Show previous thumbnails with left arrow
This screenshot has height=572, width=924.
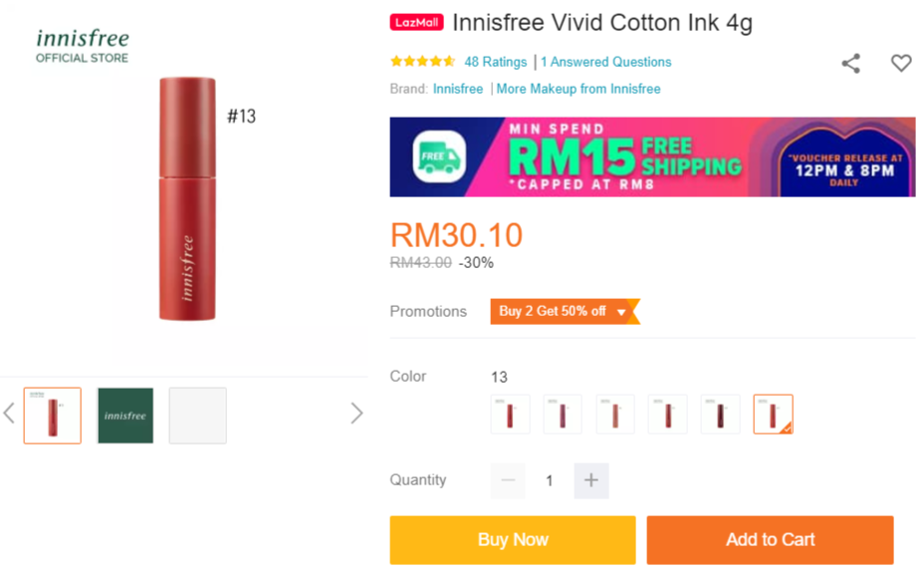click(9, 414)
